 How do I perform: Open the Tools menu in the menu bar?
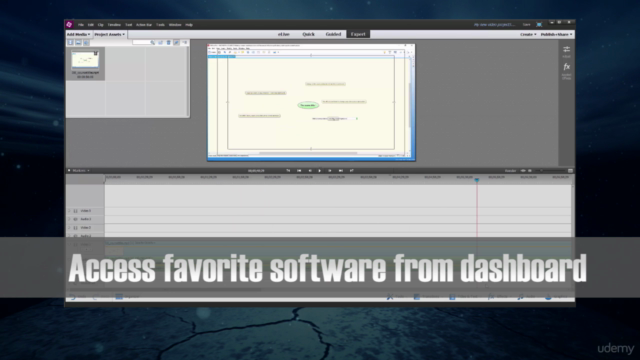pyautogui.click(x=160, y=25)
